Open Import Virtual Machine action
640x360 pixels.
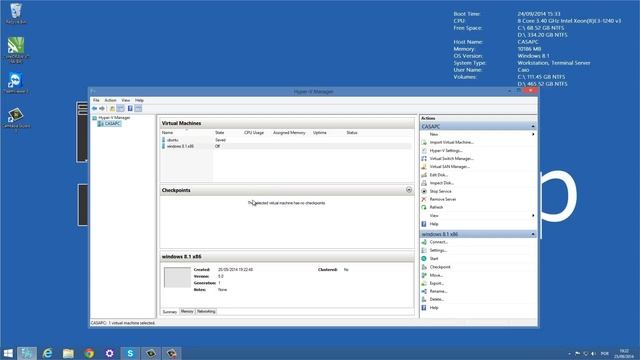(451, 142)
